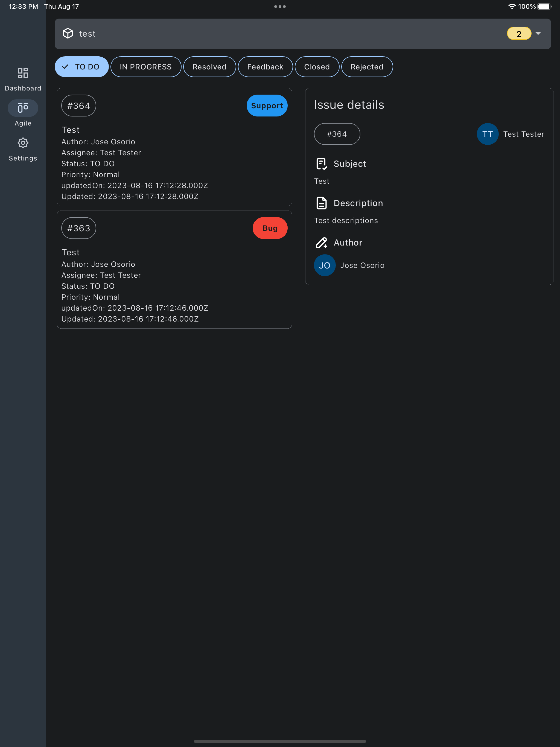Toggle the Feedback status chip
560x747 pixels.
[x=265, y=67]
